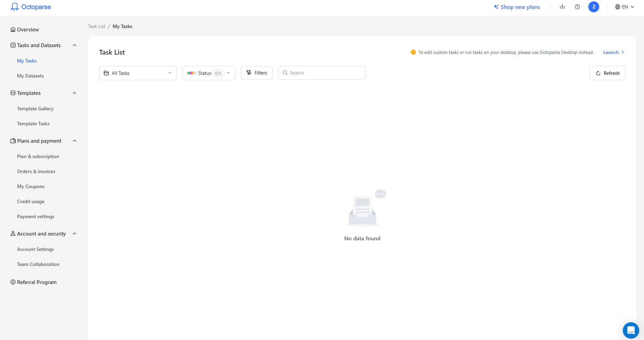Open Plan & subscription page

38,156
